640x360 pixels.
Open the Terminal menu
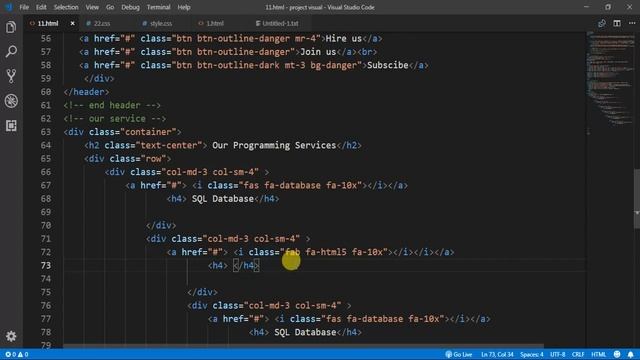(158, 7)
